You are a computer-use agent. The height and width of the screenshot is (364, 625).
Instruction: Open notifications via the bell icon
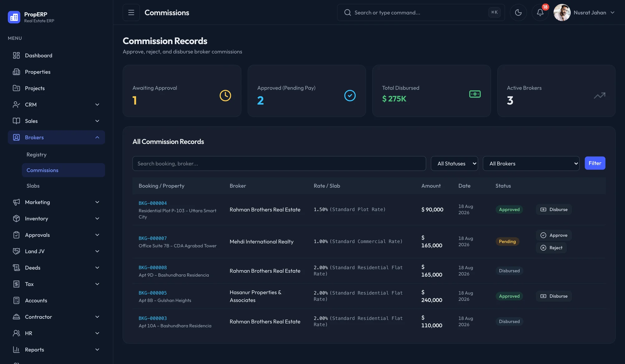(x=540, y=12)
